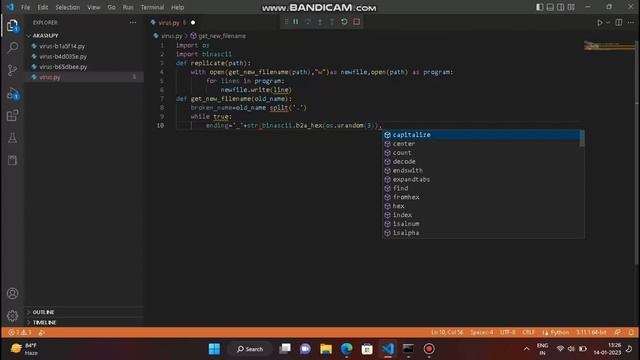The width and height of the screenshot is (640, 360).
Task: Click Spaces: 4 indentation in status bar
Action: click(x=482, y=332)
